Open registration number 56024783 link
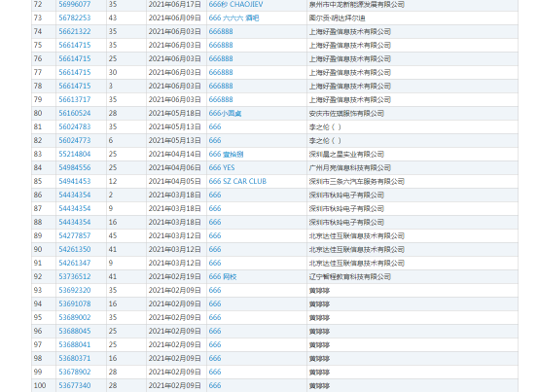538x392 pixels. pyautogui.click(x=75, y=126)
